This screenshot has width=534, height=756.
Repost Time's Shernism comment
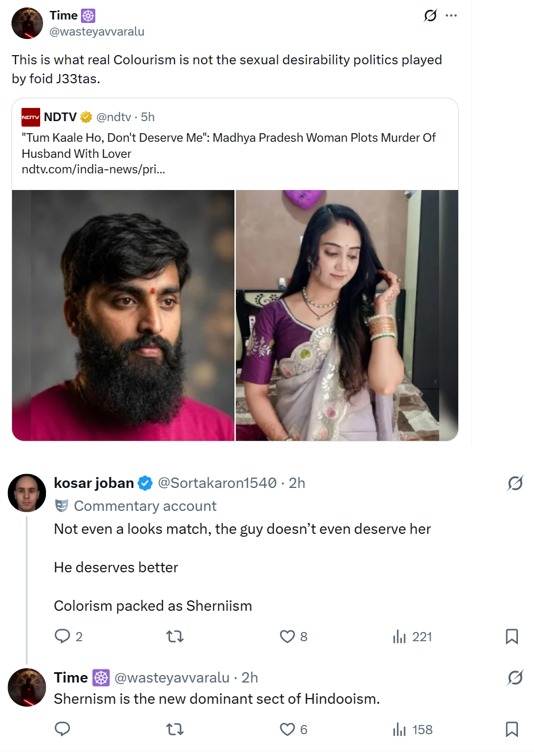pos(175,729)
